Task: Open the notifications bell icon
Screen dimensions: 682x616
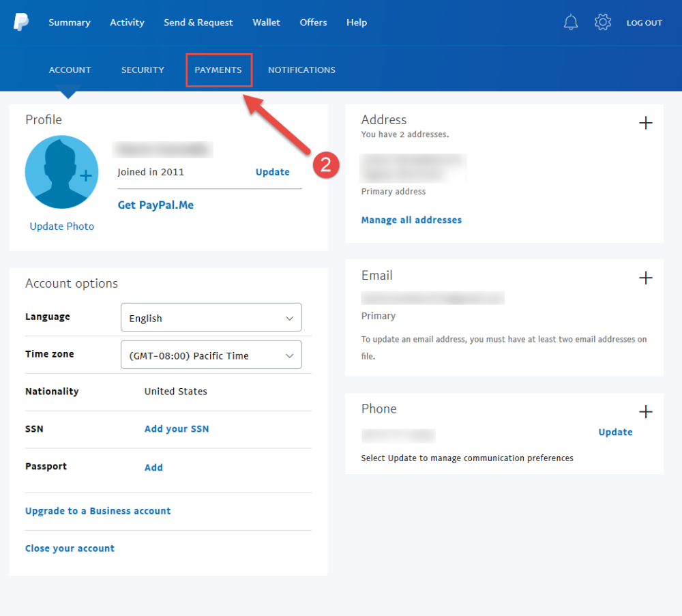Action: pyautogui.click(x=571, y=23)
